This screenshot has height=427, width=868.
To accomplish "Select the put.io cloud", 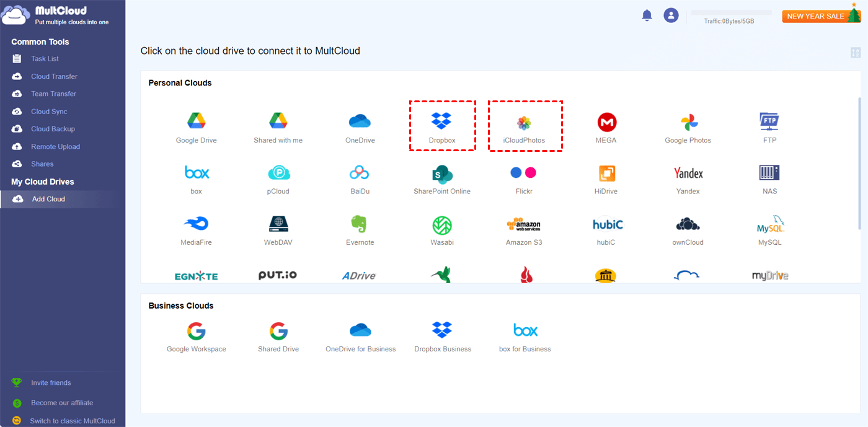I will [278, 275].
